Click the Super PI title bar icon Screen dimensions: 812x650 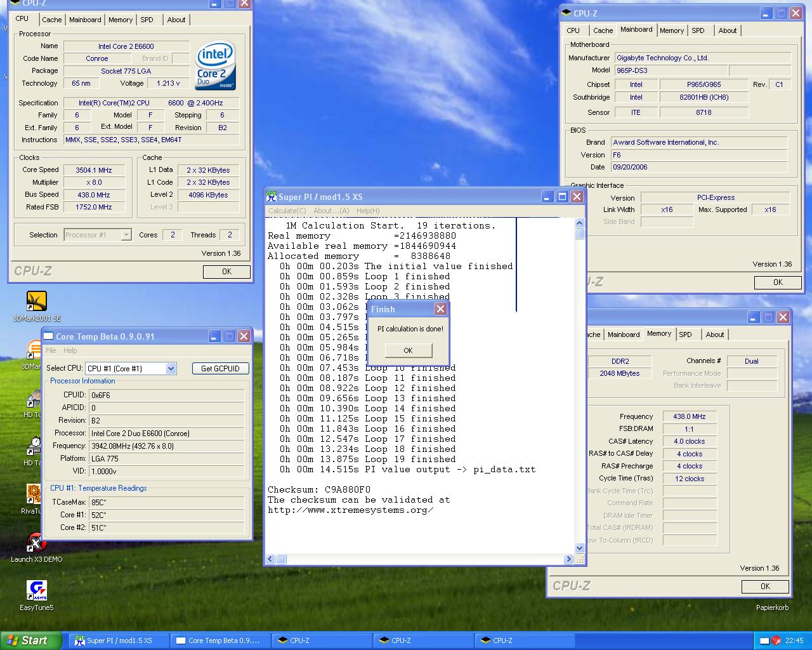click(272, 197)
